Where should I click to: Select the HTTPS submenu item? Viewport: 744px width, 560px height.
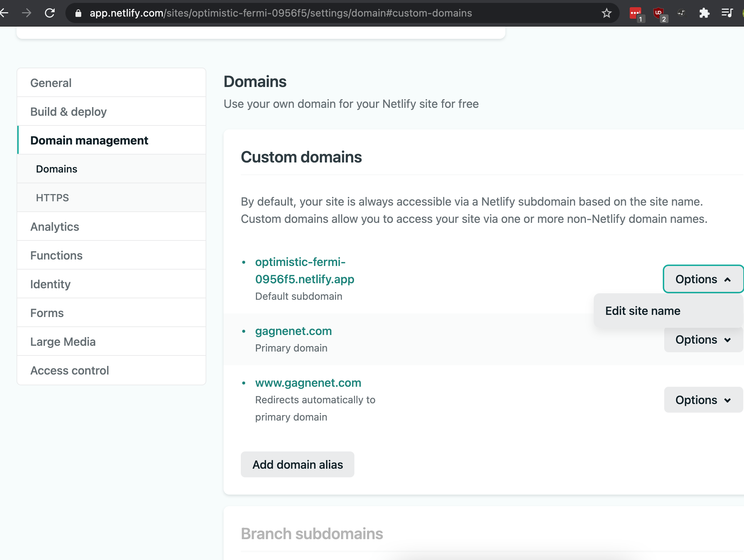52,197
